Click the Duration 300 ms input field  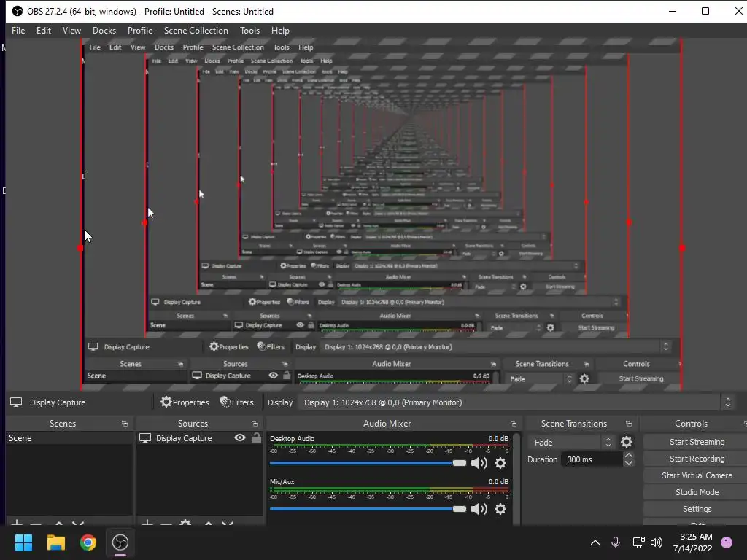(x=592, y=459)
